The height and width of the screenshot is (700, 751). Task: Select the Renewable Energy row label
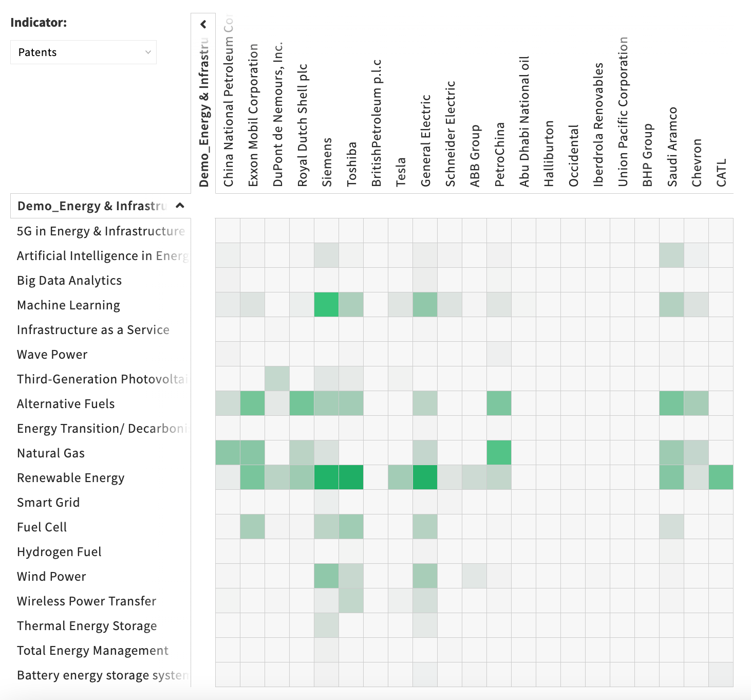pos(70,478)
